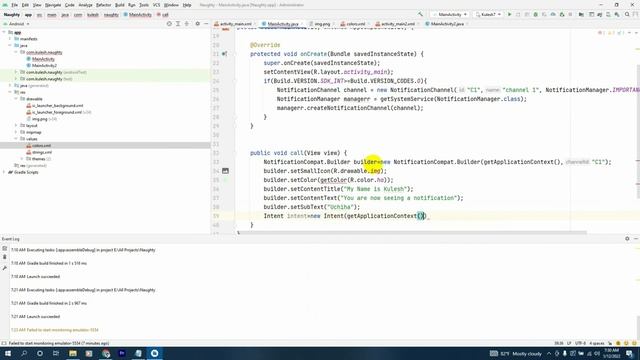Open Task View on the taskbar
The width and height of the screenshot is (640, 360).
56,353
